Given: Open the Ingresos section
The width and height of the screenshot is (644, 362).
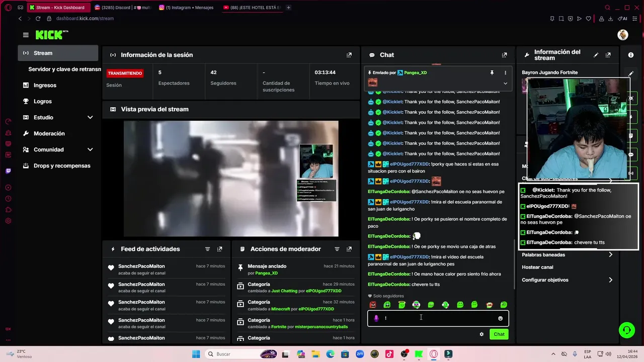Looking at the screenshot, I should point(58,85).
